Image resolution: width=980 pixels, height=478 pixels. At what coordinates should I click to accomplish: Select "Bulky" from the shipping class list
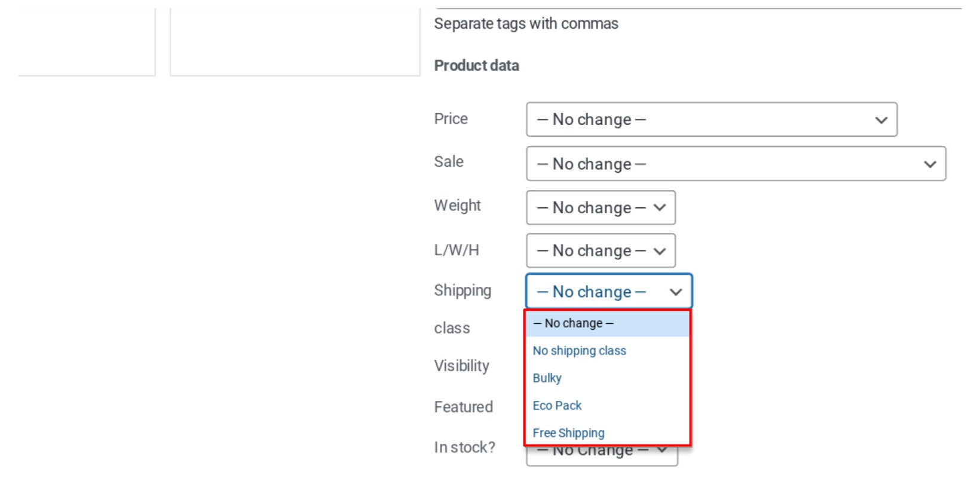point(547,378)
